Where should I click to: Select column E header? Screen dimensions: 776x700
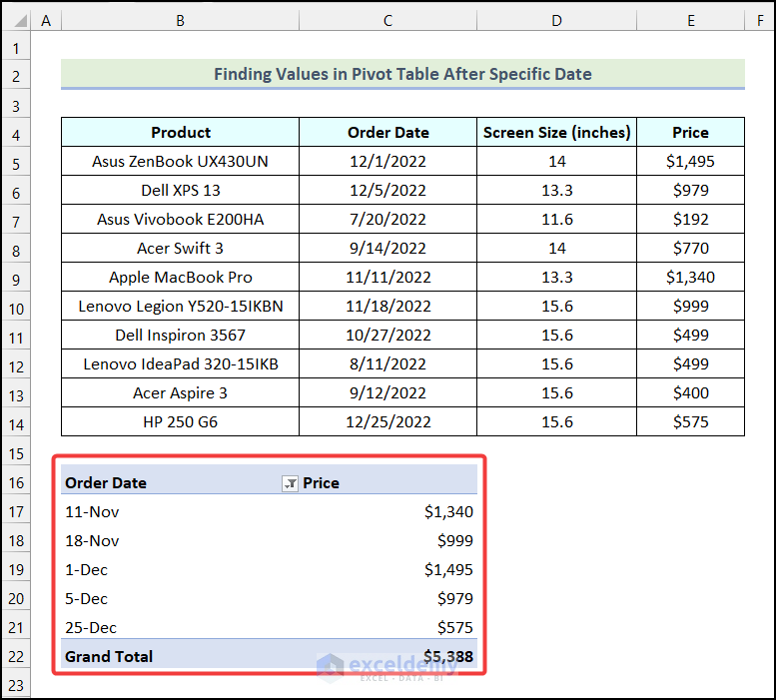point(690,21)
